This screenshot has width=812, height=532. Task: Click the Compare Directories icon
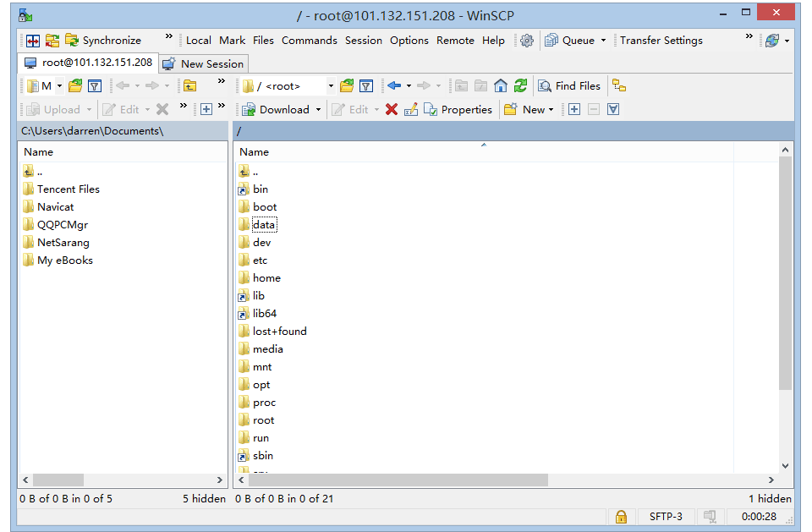tap(52, 41)
